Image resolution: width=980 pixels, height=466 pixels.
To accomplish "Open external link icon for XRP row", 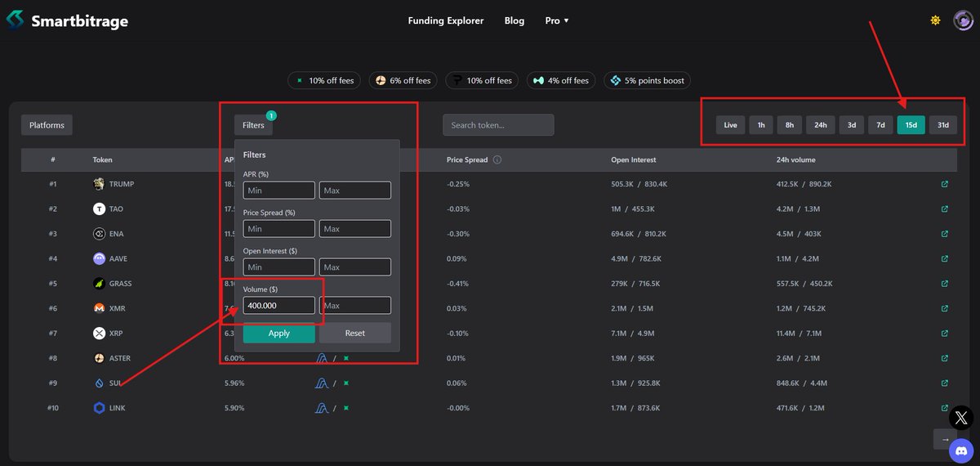I will click(x=945, y=334).
